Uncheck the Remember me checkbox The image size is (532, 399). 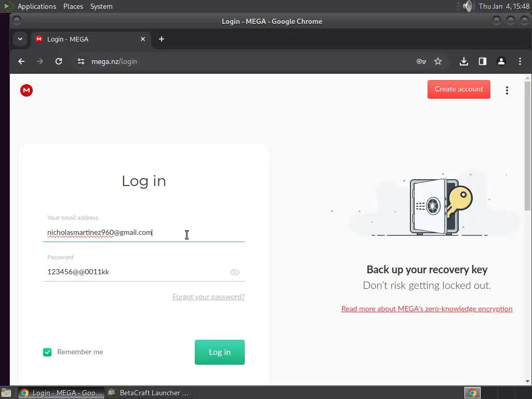pyautogui.click(x=47, y=352)
